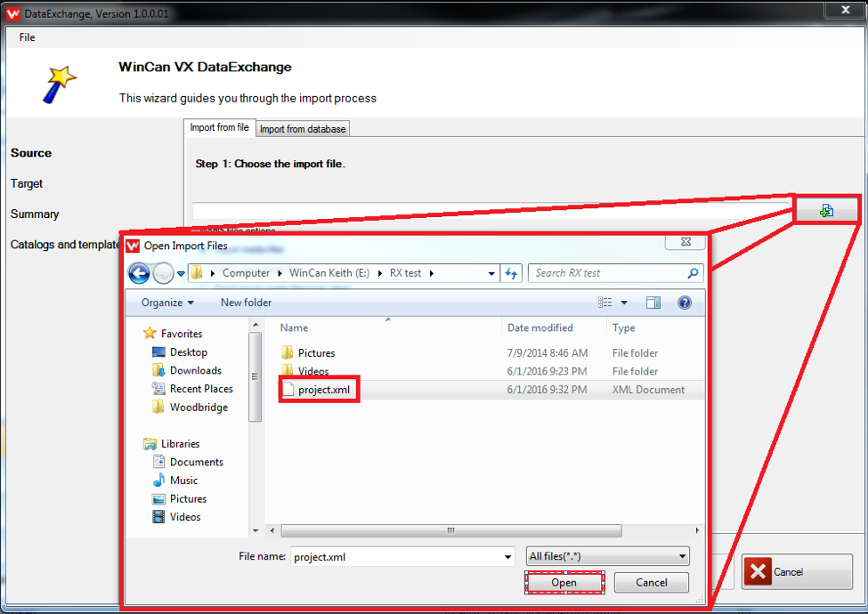Image resolution: width=868 pixels, height=614 pixels.
Task: Click the WinCan logo in the title bar
Action: 12,12
